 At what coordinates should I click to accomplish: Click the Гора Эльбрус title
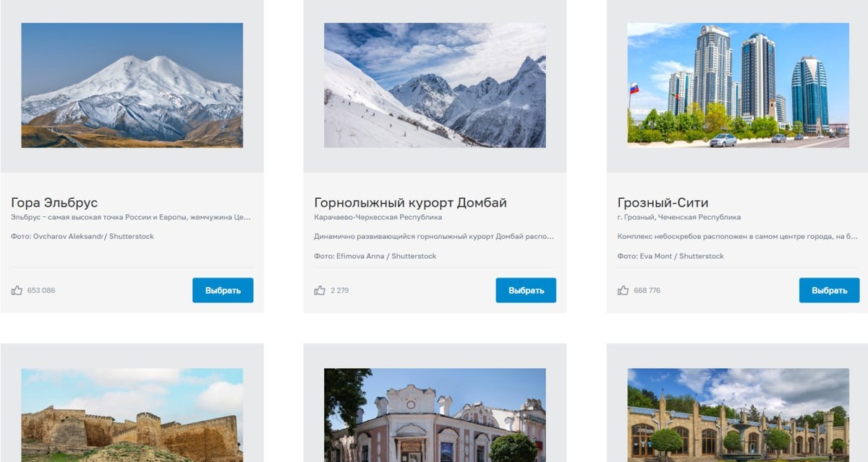(x=54, y=202)
